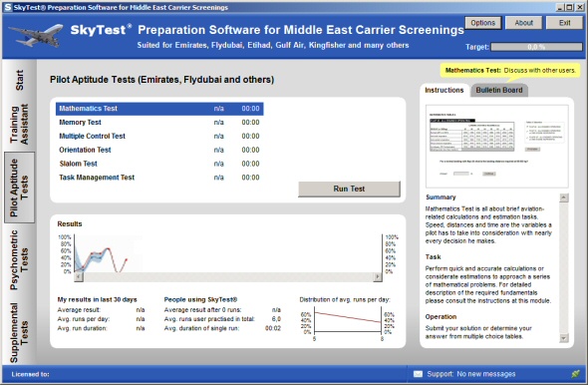This screenshot has height=385, width=588.
Task: Select the Instructions tab
Action: pyautogui.click(x=444, y=90)
